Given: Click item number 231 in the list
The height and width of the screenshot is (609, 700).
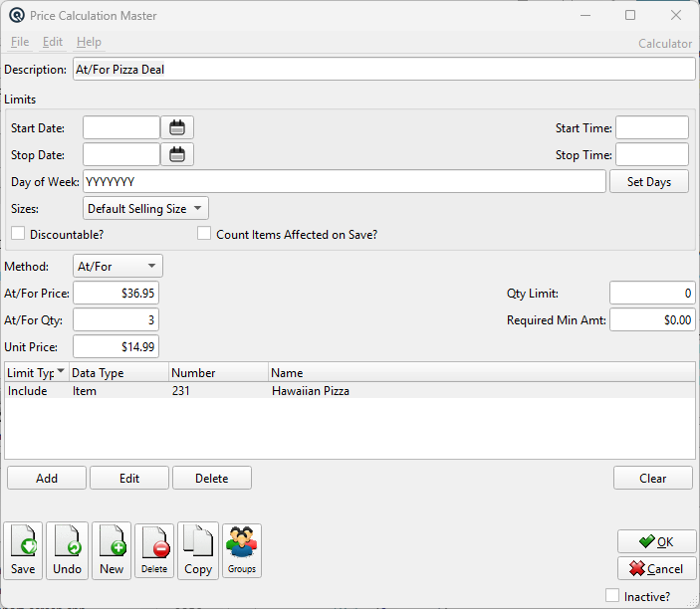Looking at the screenshot, I should coord(181,391).
